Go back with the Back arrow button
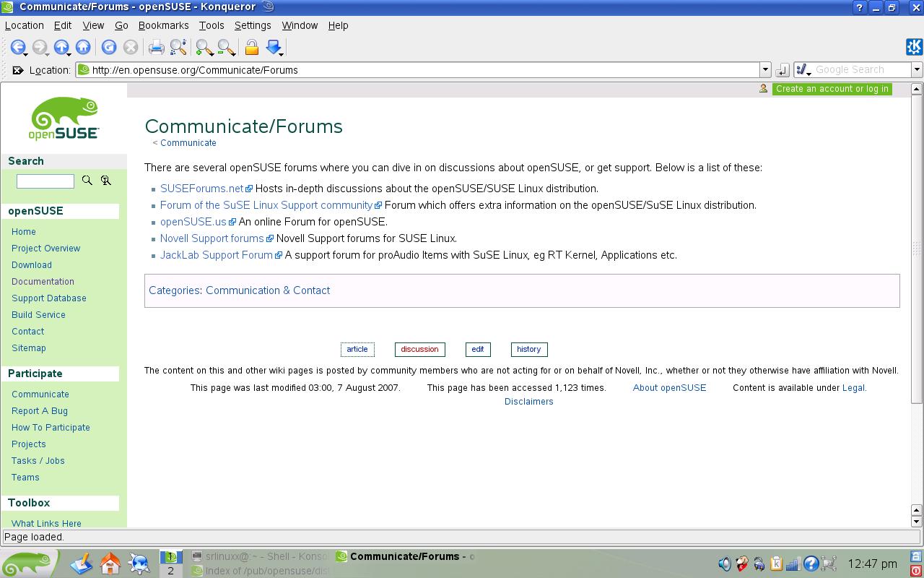 tap(17, 47)
